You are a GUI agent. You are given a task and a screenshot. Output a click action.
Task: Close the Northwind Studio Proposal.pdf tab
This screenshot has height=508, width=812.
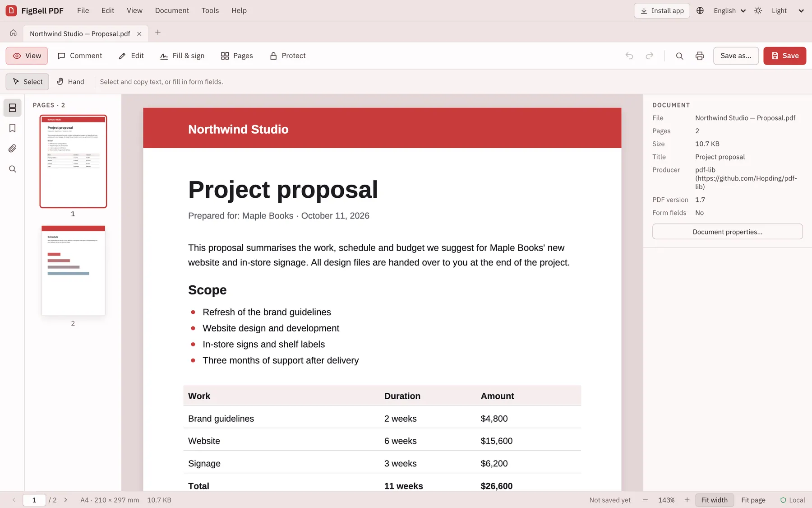[x=139, y=34]
